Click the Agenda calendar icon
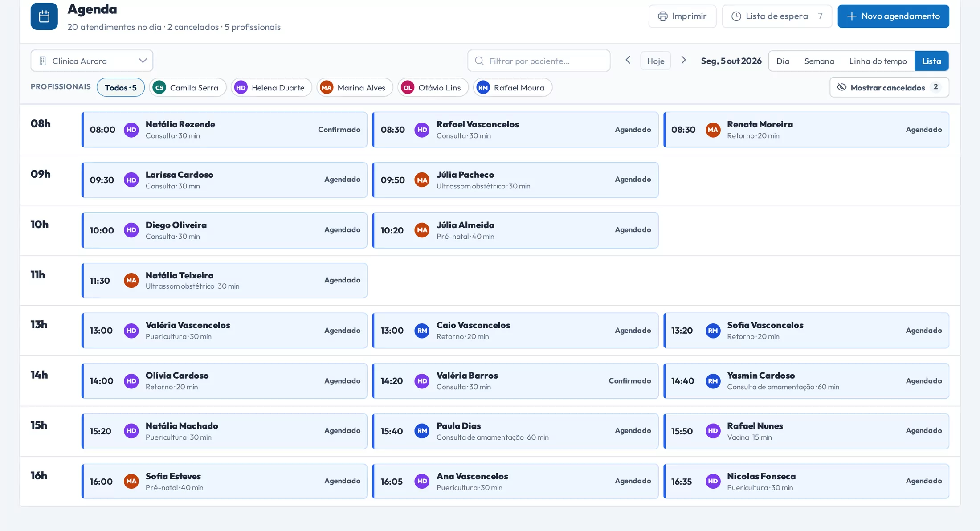This screenshot has height=531, width=980. (44, 16)
